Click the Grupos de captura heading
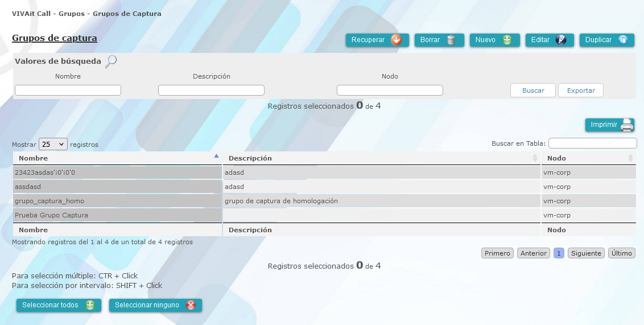The height and width of the screenshot is (325, 644). coord(54,38)
